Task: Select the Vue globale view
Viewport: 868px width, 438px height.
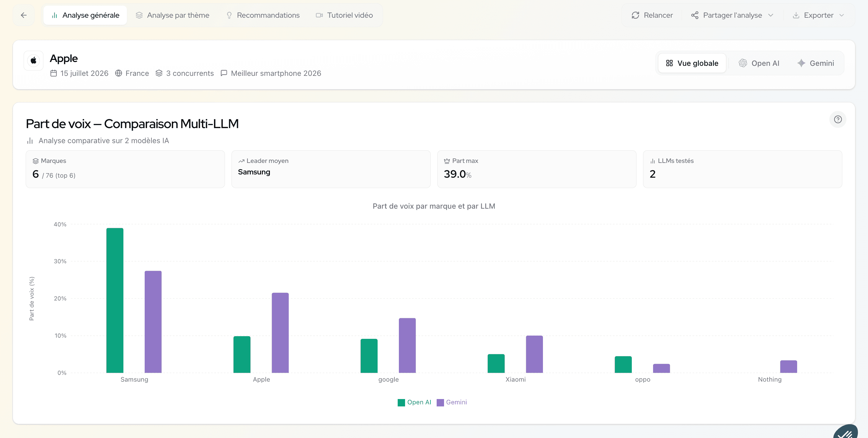Action: pyautogui.click(x=692, y=63)
